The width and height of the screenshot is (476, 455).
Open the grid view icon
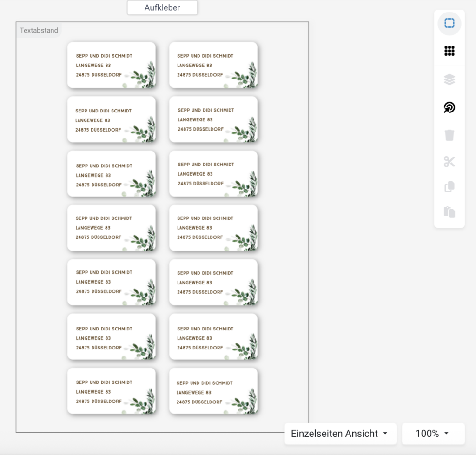pos(450,51)
